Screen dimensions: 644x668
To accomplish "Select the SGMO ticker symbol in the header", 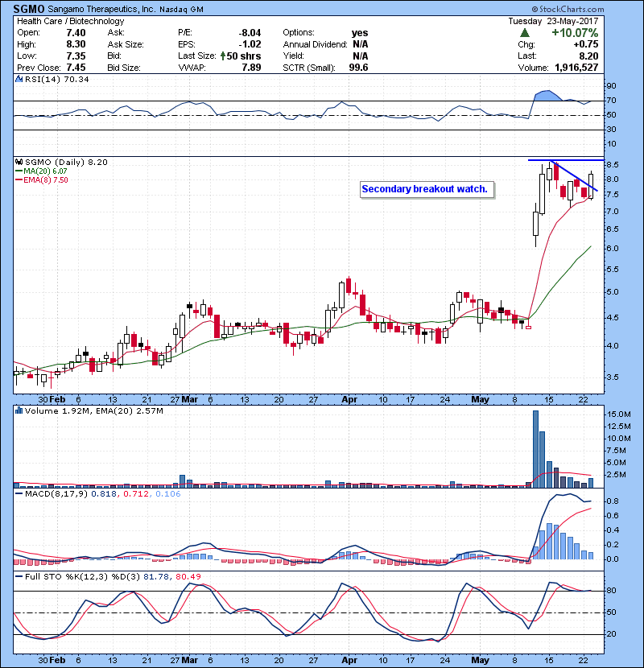I will [x=28, y=9].
